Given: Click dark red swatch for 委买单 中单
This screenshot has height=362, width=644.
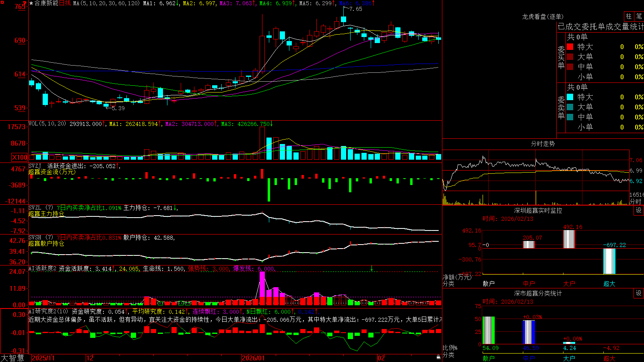Looking at the screenshot, I should click(x=570, y=66).
